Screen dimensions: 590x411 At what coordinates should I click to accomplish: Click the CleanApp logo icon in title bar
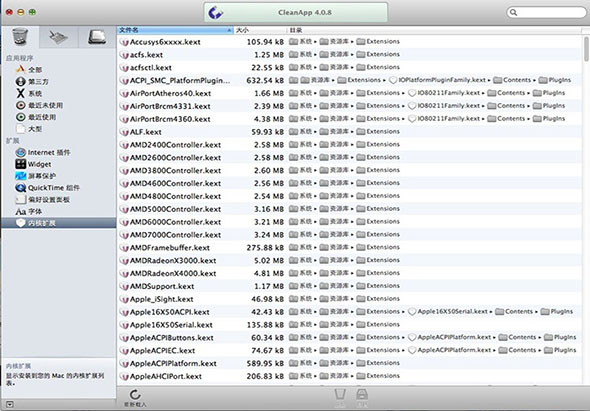(x=216, y=13)
